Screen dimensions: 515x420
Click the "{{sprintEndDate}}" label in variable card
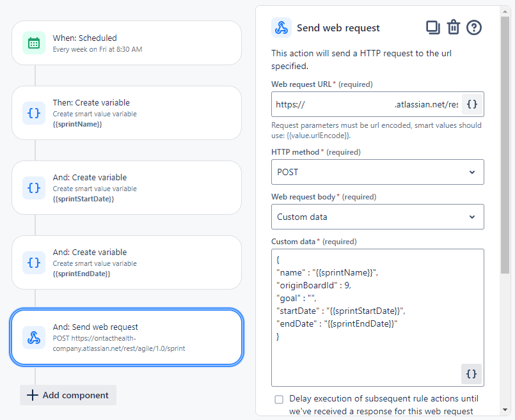point(81,274)
